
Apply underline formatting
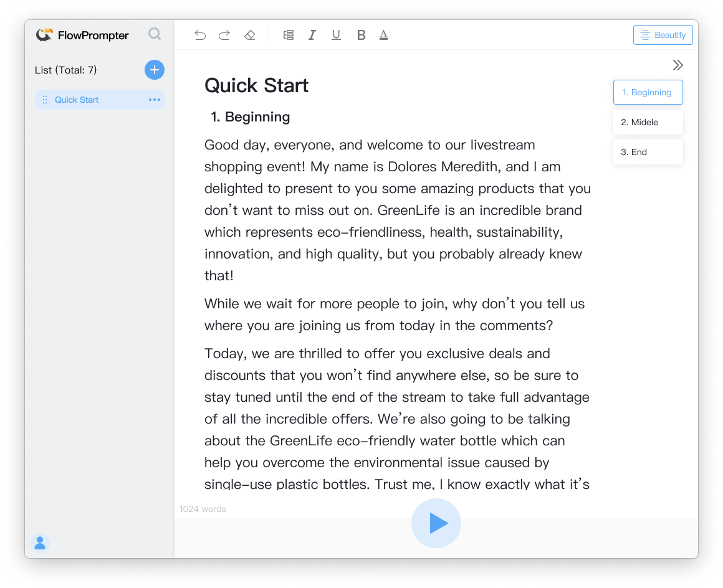[x=336, y=35]
